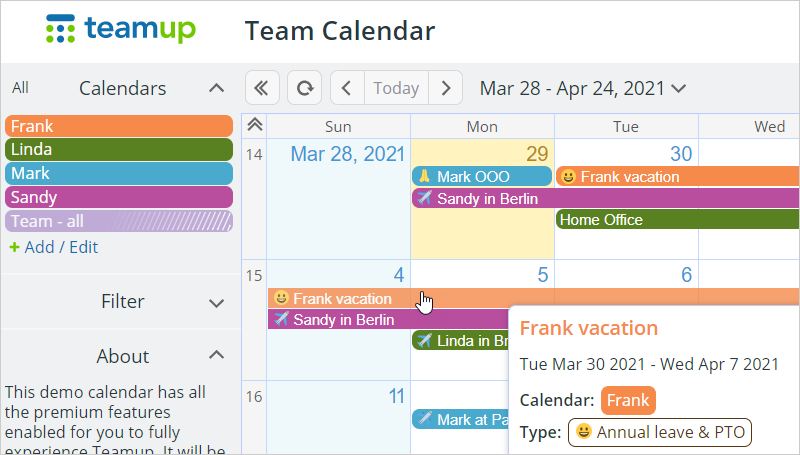Toggle the Linda calendar visibility

(x=119, y=149)
